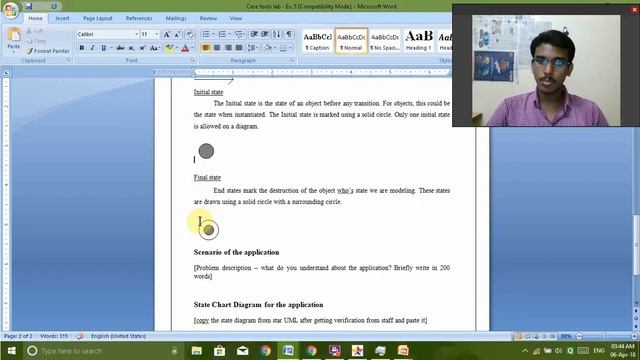The height and width of the screenshot is (360, 640).
Task: Open the Windows Start menu
Action: [11, 351]
